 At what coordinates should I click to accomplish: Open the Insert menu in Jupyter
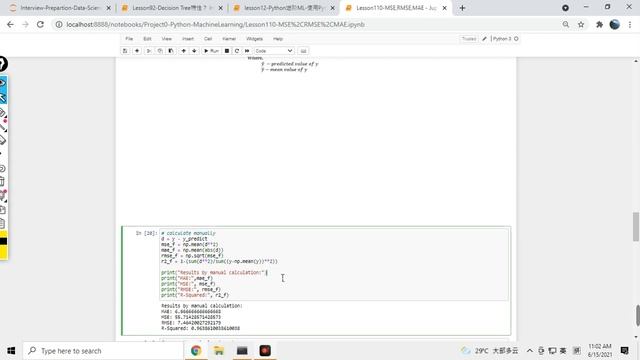point(188,39)
